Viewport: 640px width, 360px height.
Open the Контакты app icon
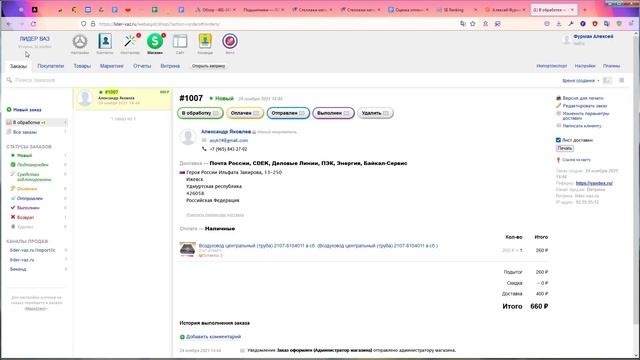(105, 41)
